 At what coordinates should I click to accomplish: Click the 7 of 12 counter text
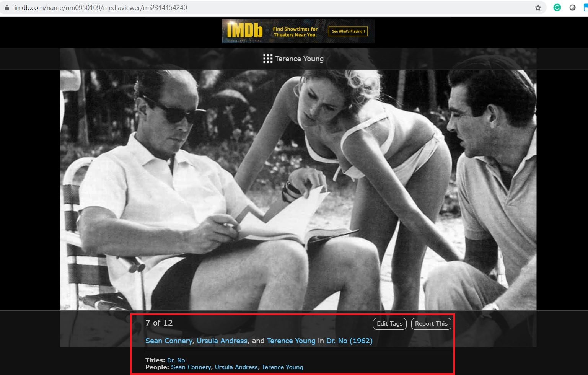coord(159,323)
